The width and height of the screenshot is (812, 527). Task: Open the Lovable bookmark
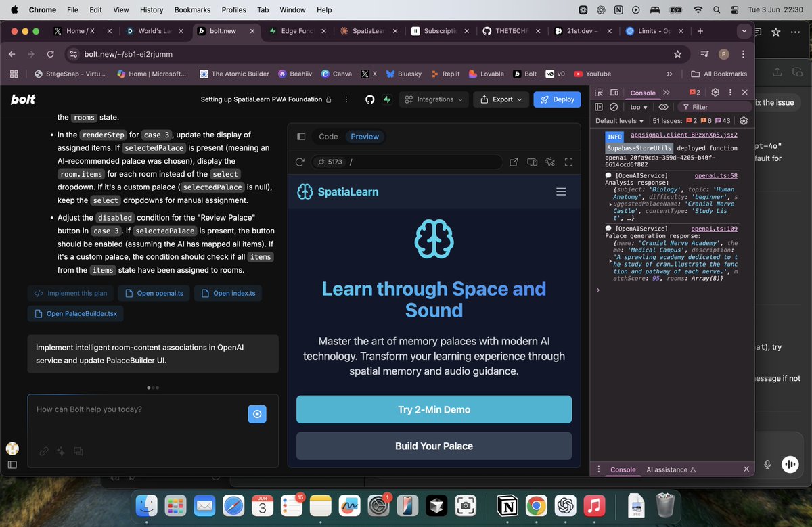click(x=486, y=74)
